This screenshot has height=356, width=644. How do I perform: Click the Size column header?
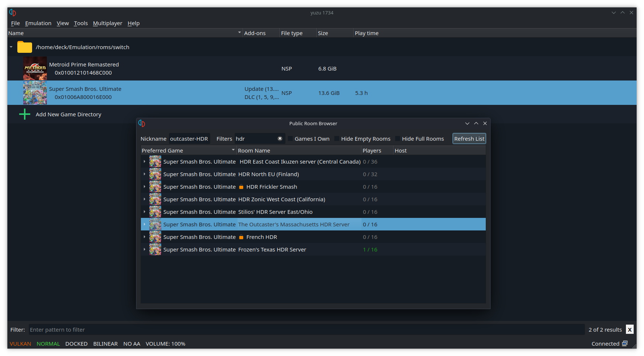[x=335, y=33]
